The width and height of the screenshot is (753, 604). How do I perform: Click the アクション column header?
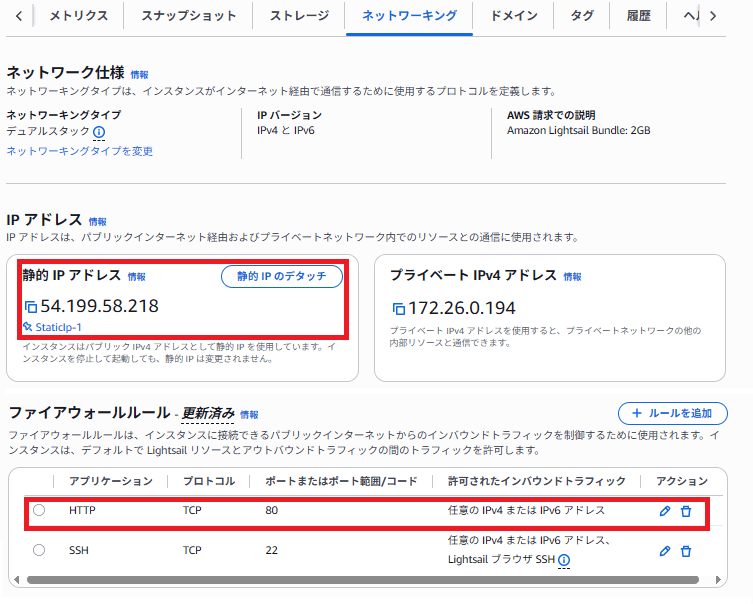[x=682, y=481]
